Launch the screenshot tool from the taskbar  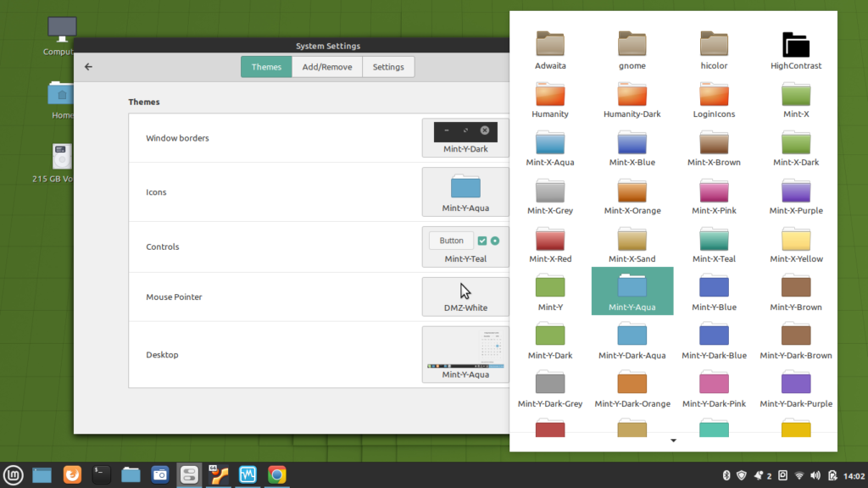click(159, 475)
